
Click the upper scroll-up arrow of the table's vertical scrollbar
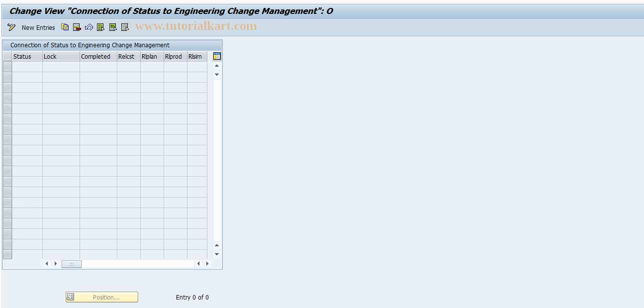[x=217, y=66]
